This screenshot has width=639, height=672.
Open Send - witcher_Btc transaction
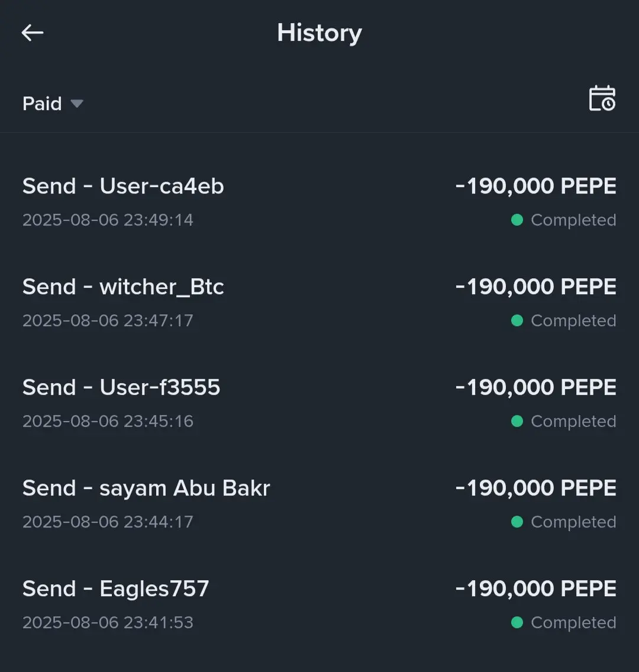coord(319,303)
